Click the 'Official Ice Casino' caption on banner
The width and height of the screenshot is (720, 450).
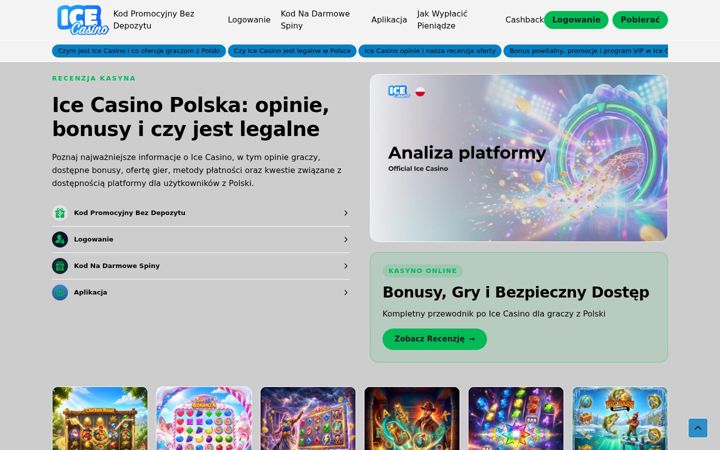pos(418,169)
